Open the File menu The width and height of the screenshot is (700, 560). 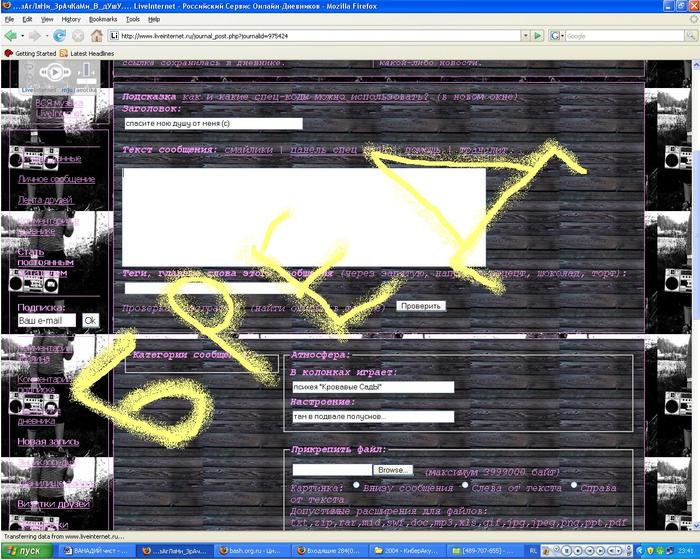(x=9, y=19)
